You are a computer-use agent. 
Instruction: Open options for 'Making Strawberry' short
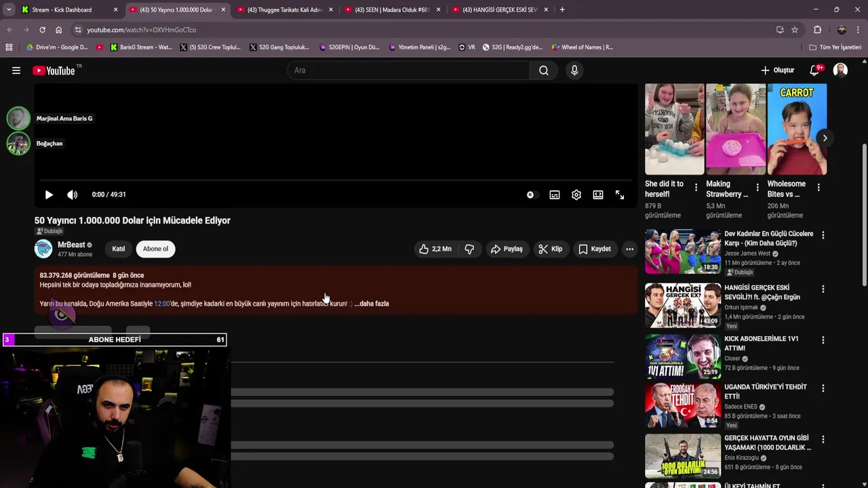coord(757,188)
